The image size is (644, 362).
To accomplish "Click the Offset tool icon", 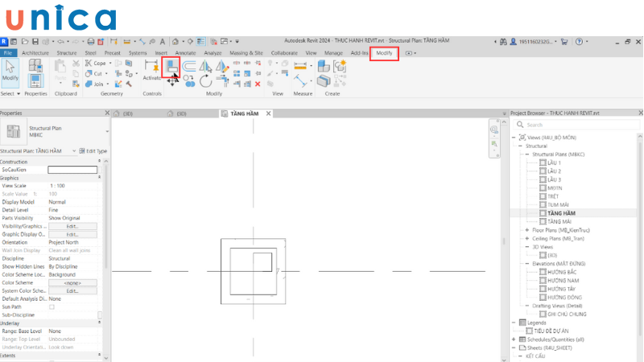I will pyautogui.click(x=190, y=67).
